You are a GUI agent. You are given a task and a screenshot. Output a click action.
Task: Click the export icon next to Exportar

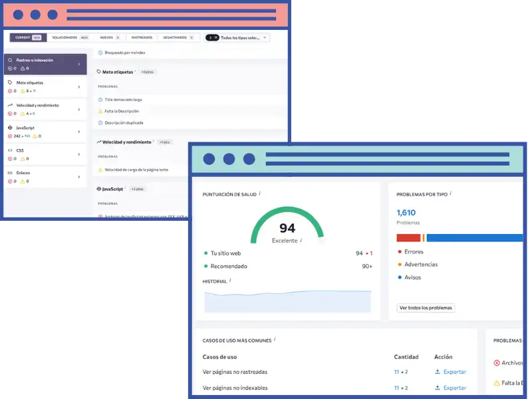pos(438,372)
